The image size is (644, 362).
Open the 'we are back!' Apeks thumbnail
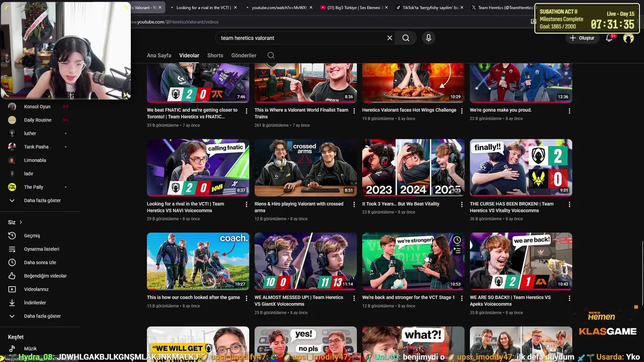coord(521,261)
